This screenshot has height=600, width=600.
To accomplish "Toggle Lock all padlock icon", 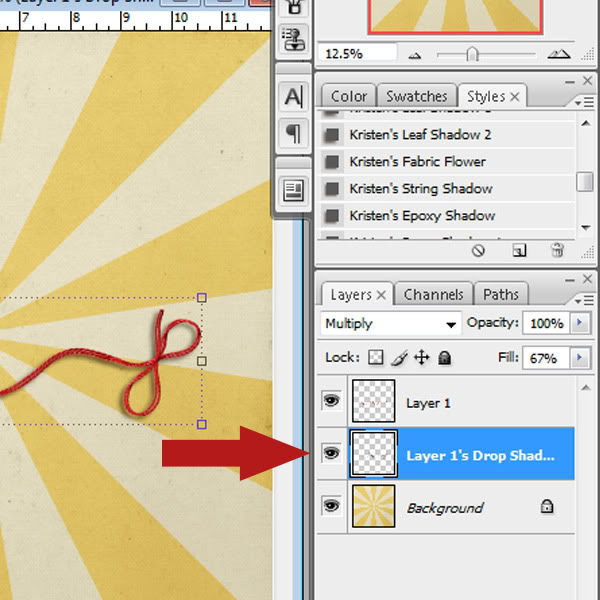I will point(444,358).
